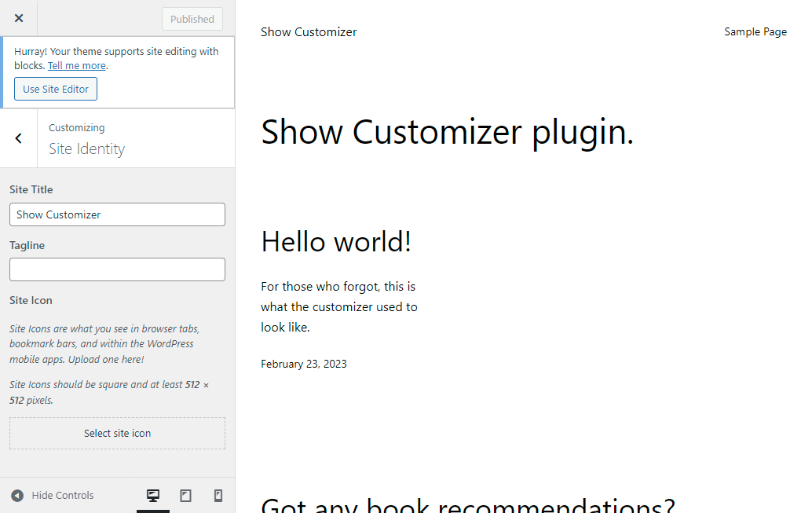Click the Hide Controls label
Viewport: 812px width, 513px height.
(x=63, y=496)
